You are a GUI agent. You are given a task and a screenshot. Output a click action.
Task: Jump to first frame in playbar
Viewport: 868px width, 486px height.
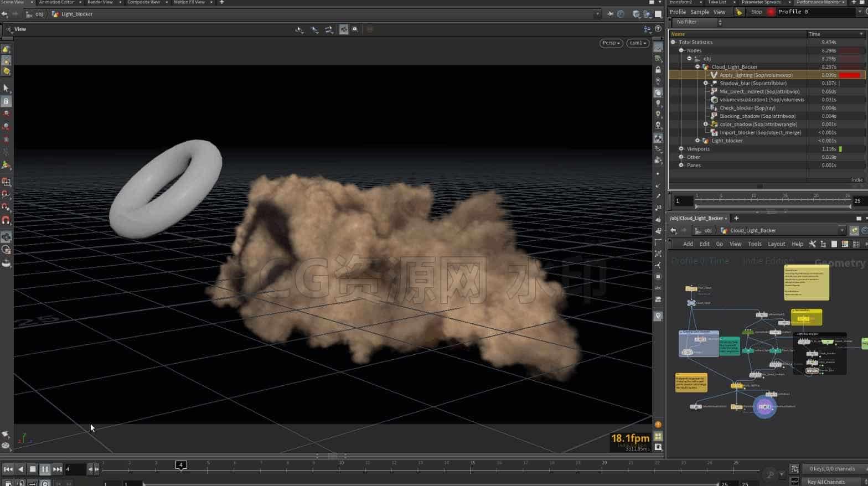pos(8,469)
